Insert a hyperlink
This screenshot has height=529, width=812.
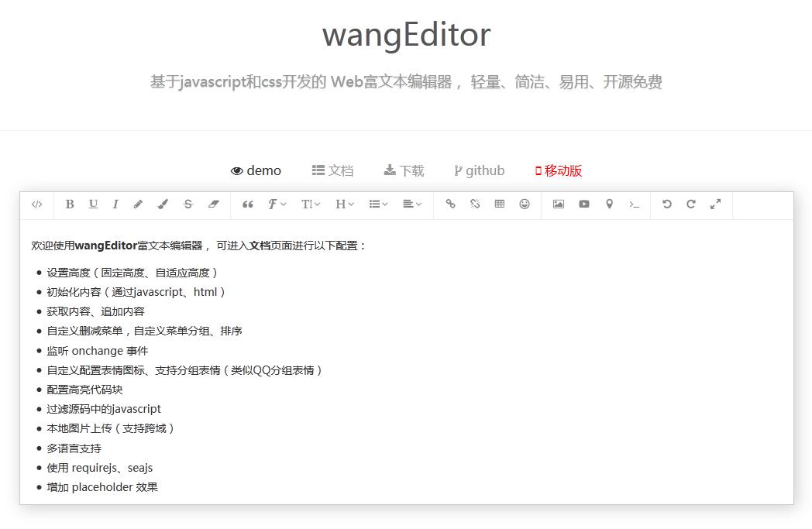point(450,204)
